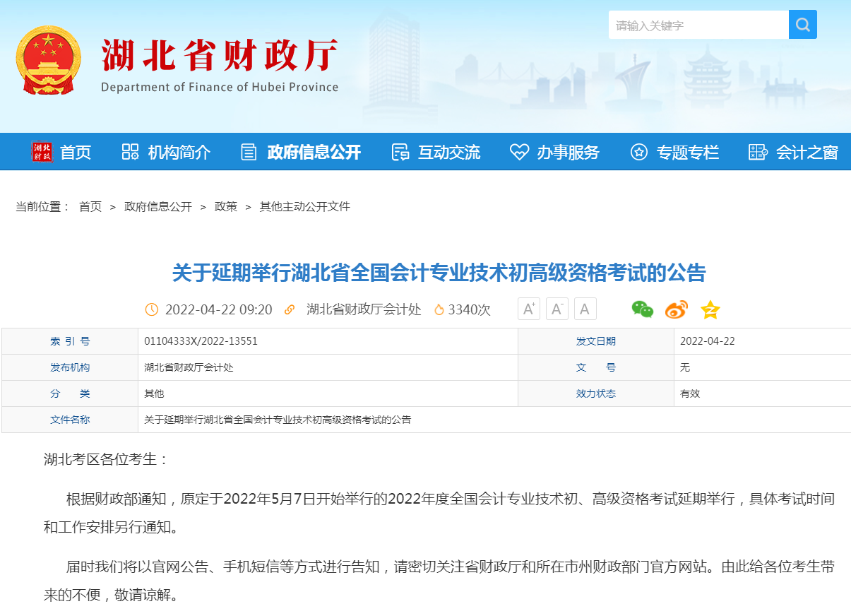Screen dimensions: 851x616
Task: Click the 首页 red seal icon
Action: (x=42, y=152)
